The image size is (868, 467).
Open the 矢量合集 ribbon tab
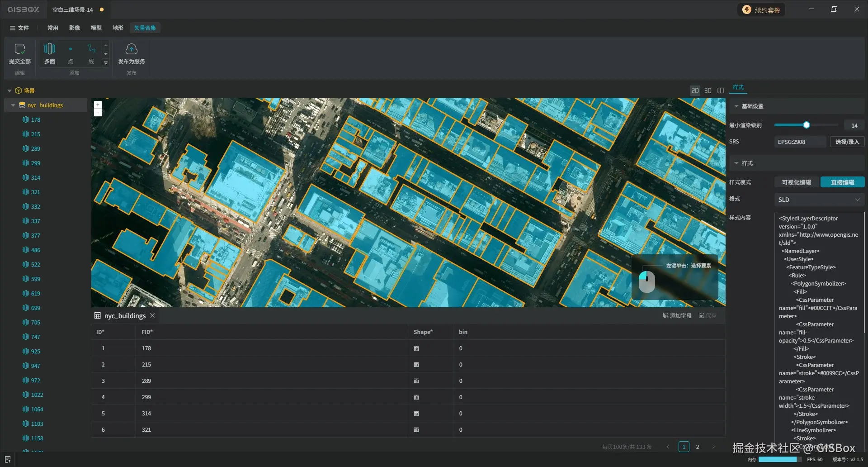[145, 28]
